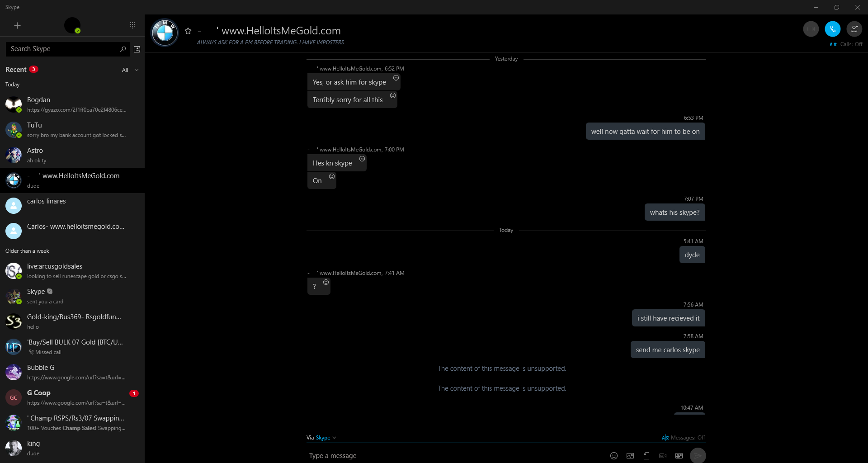This screenshot has height=463, width=868.
Task: Open Bubble G conversation
Action: (x=72, y=372)
